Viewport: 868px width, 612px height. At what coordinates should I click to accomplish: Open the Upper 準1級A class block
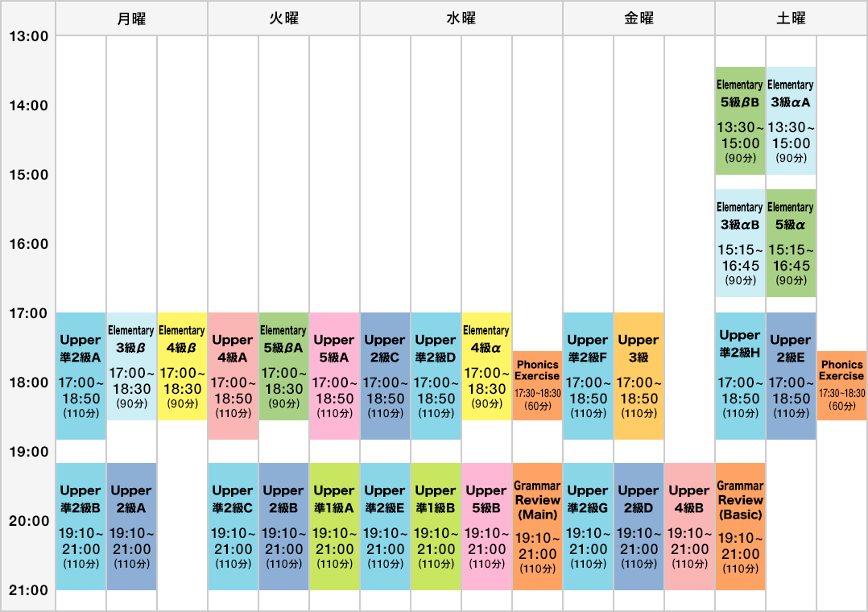tap(334, 527)
